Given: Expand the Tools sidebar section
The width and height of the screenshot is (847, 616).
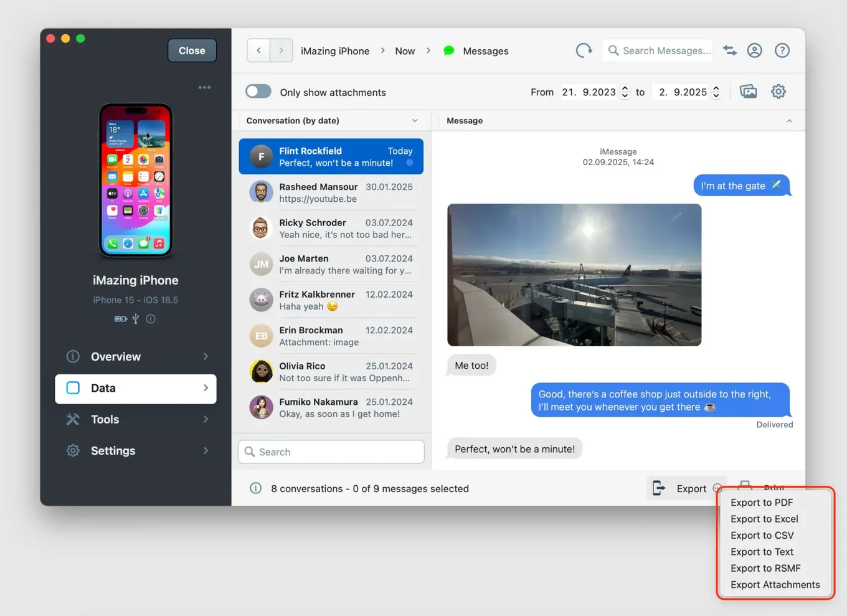Looking at the screenshot, I should click(x=136, y=419).
